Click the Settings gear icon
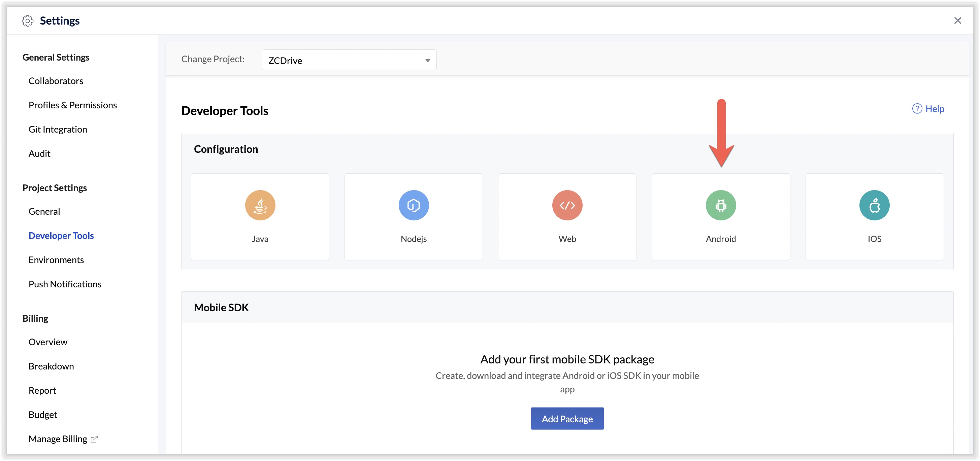 (x=27, y=21)
